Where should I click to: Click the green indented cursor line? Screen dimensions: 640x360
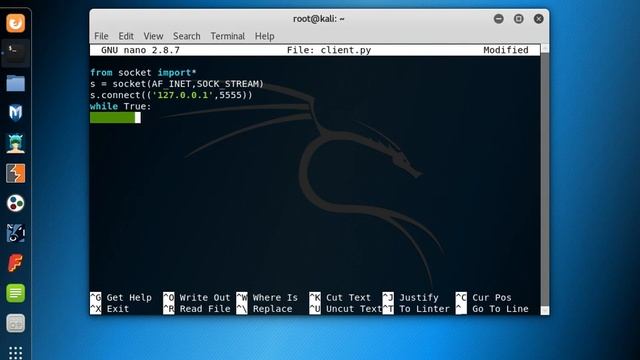115,118
